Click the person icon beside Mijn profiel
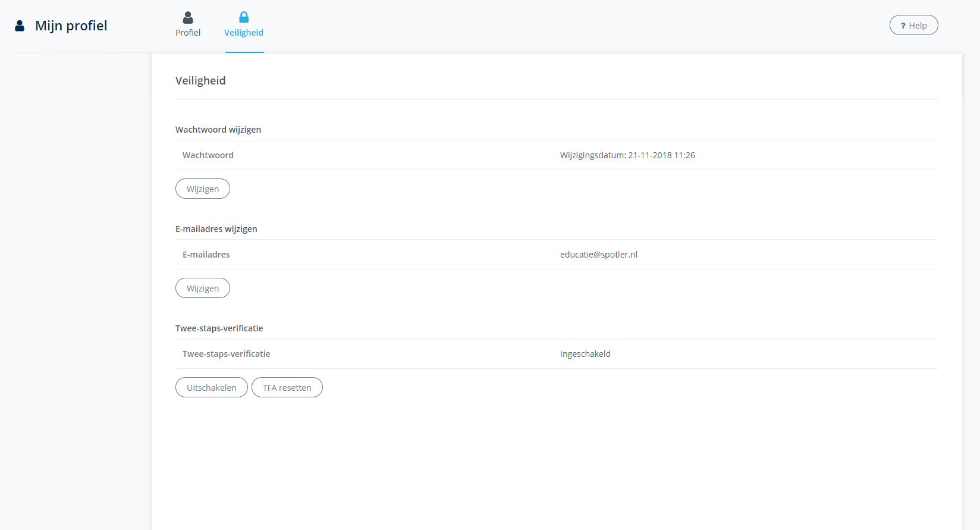The image size is (980, 530). (x=20, y=26)
